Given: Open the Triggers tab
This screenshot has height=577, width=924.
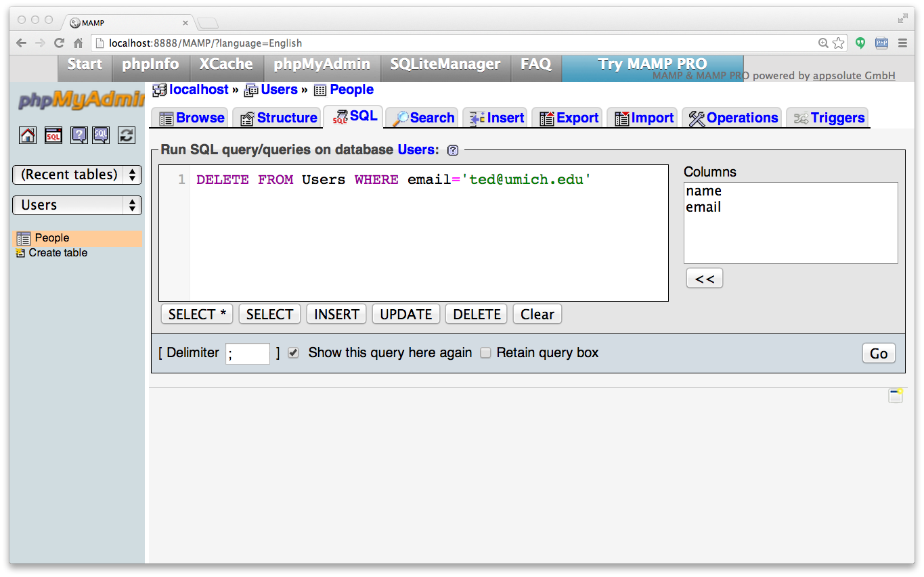Looking at the screenshot, I should coord(829,118).
